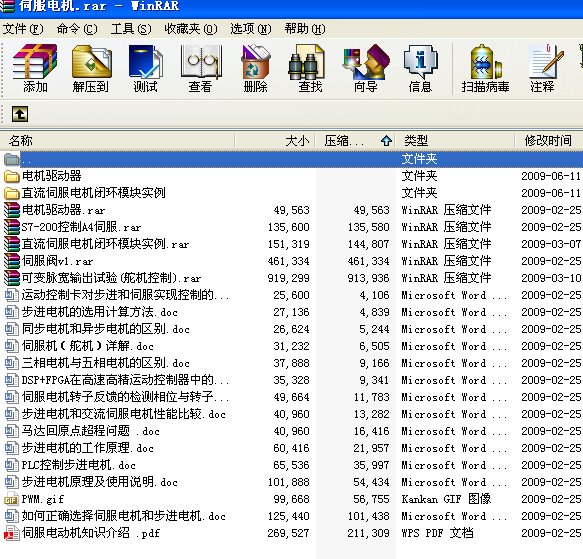Click type cell 'WPS PDF 文档'
Viewport: 583px width, 559px height.
pyautogui.click(x=437, y=533)
